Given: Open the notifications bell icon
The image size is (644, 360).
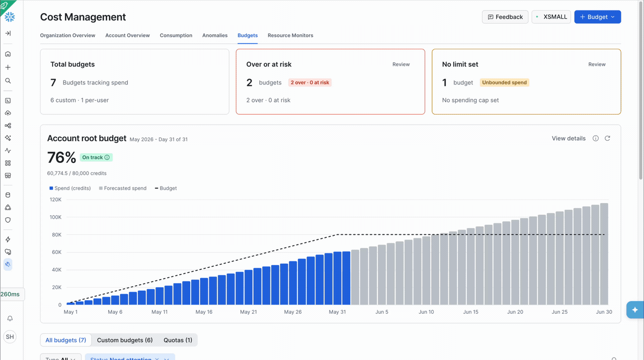Looking at the screenshot, I should coord(10,318).
